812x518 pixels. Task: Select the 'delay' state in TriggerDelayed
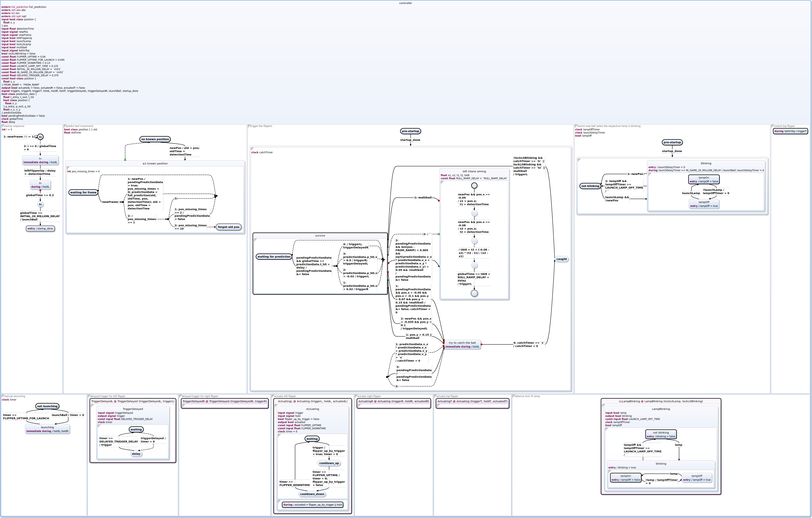coord(136,454)
